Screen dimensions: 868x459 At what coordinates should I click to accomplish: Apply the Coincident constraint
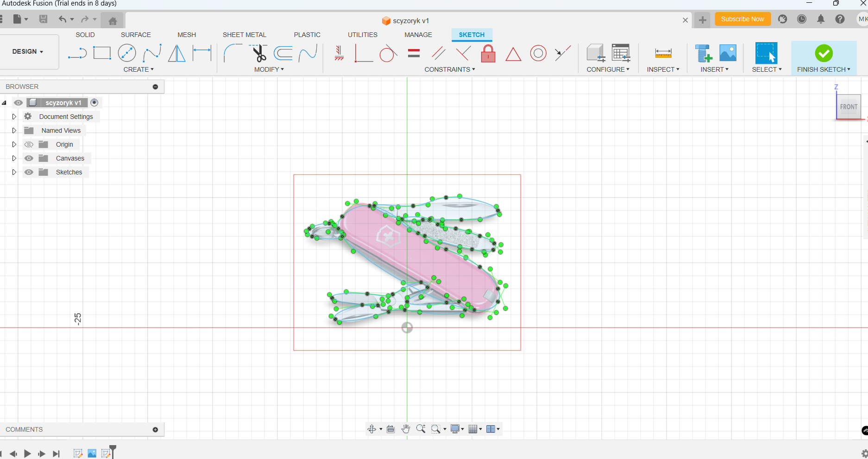pos(364,53)
